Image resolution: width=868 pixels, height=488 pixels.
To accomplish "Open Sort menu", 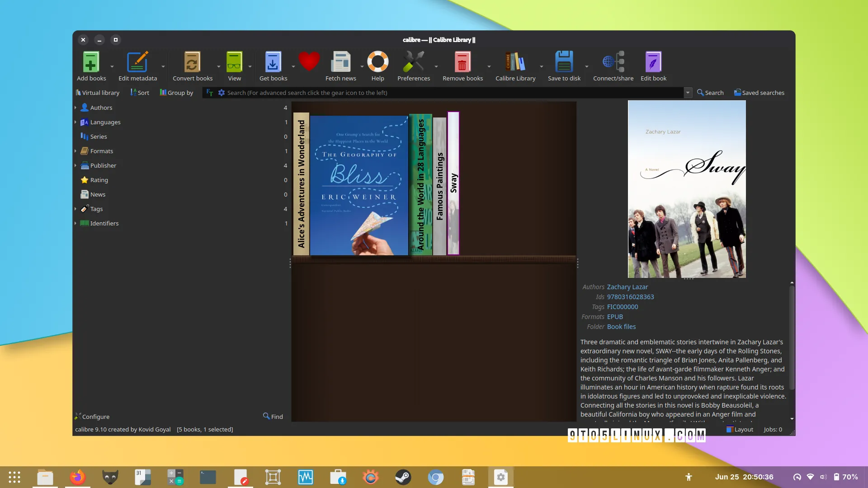I will coord(140,93).
